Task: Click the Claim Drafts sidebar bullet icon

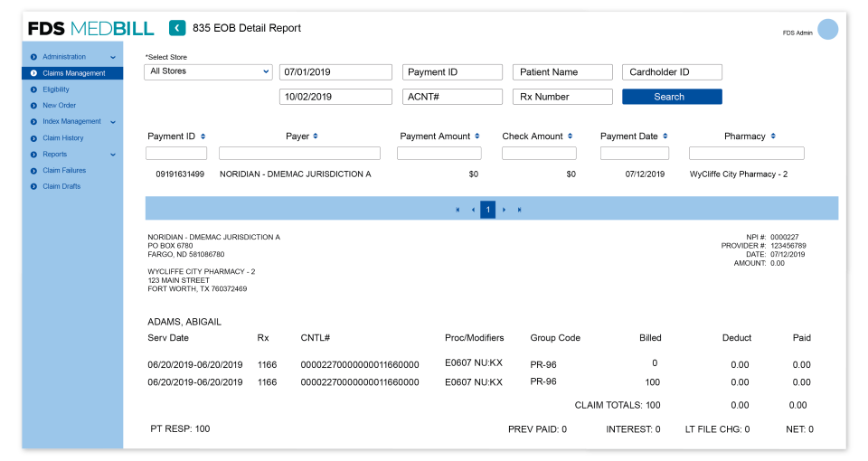Action: tap(33, 187)
